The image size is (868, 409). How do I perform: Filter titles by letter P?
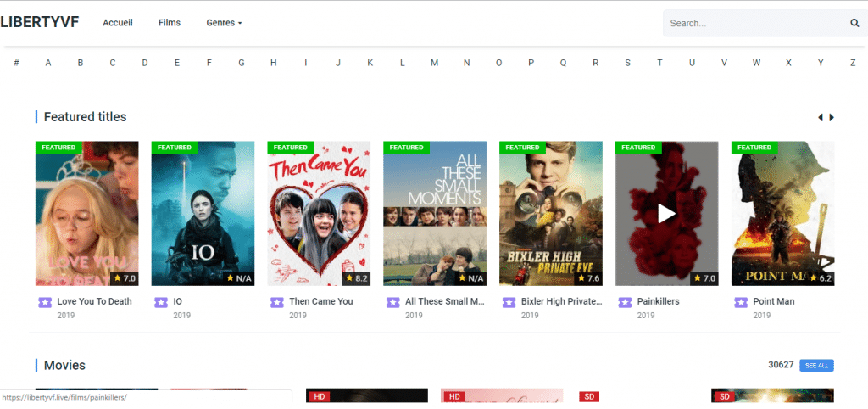coord(531,63)
